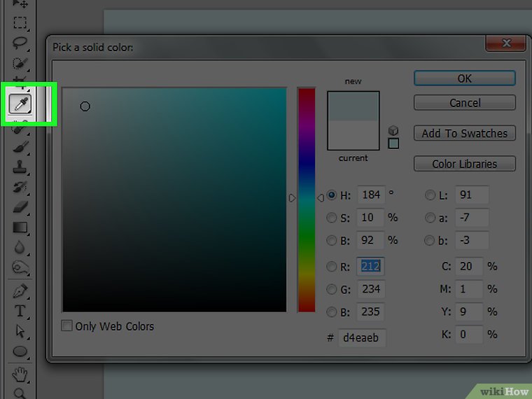Open Color Libraries
Image resolution: width=532 pixels, height=399 pixels.
tap(464, 164)
